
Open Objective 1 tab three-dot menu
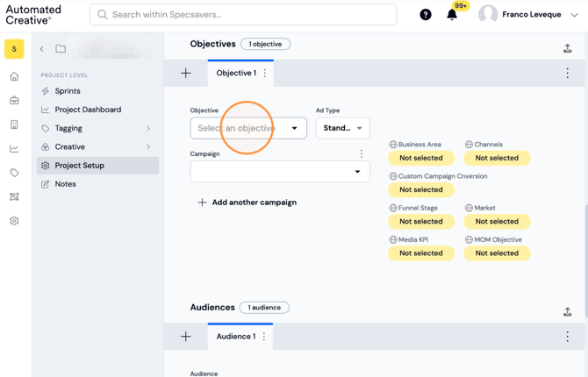pyautogui.click(x=265, y=73)
